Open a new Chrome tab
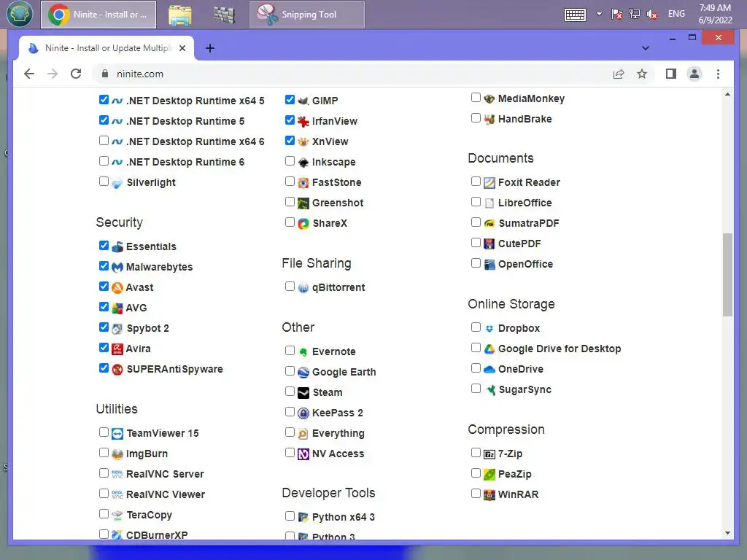This screenshot has width=747, height=560. tap(210, 48)
